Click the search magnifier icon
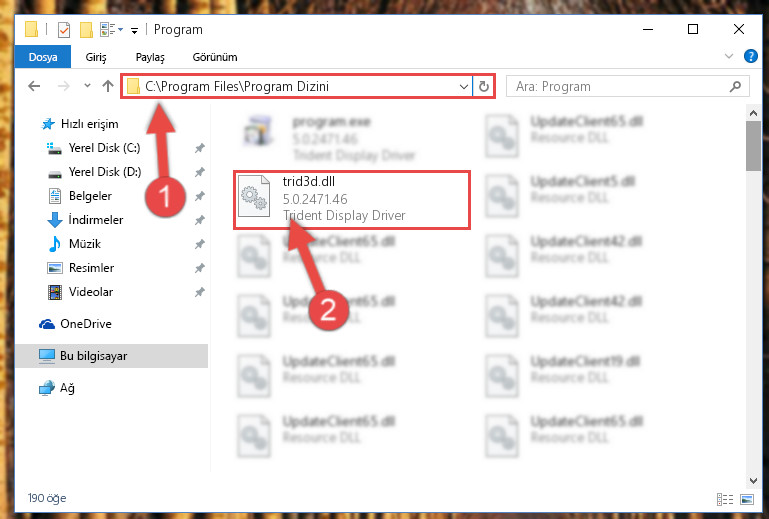 (x=735, y=87)
